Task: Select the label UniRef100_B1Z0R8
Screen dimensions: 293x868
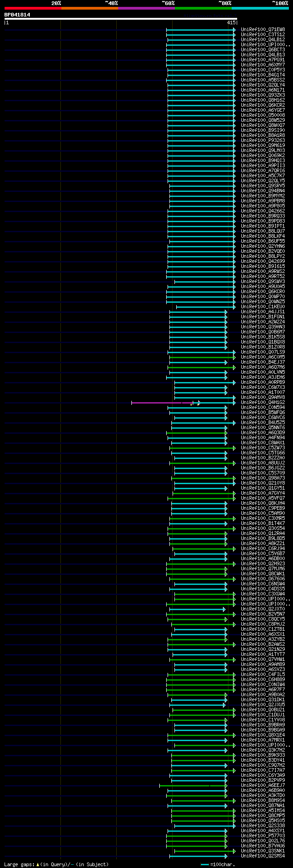Action: [263, 347]
